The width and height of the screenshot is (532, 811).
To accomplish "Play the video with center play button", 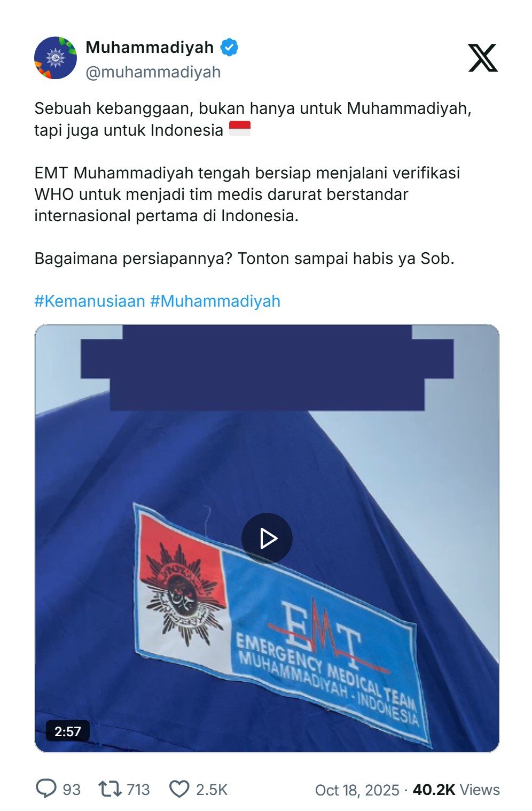I will (x=267, y=539).
